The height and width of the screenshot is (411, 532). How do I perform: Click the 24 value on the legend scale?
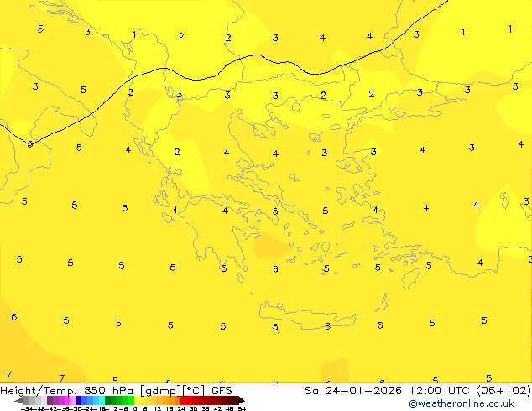pyautogui.click(x=181, y=408)
